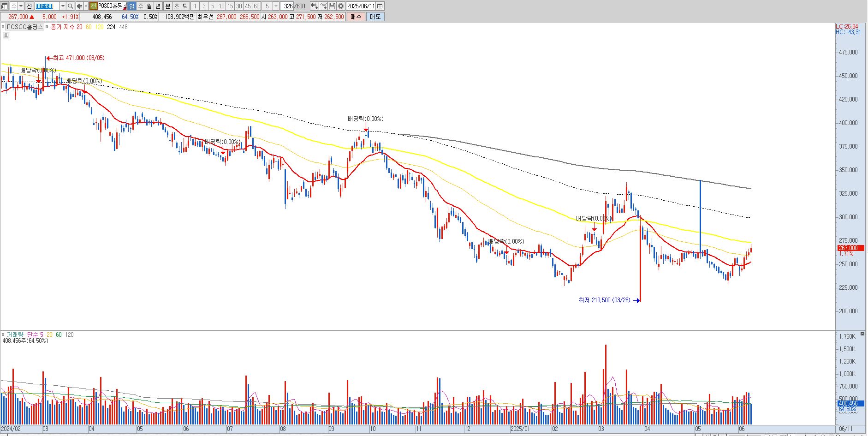Open the calendar date picker icon
Viewport: 868px width, 436px height.
coord(380,6)
